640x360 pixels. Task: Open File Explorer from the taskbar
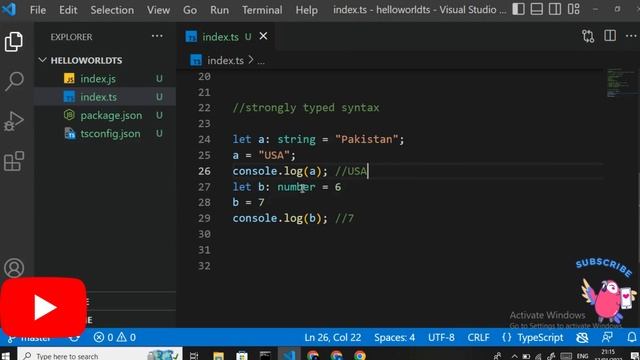218,356
